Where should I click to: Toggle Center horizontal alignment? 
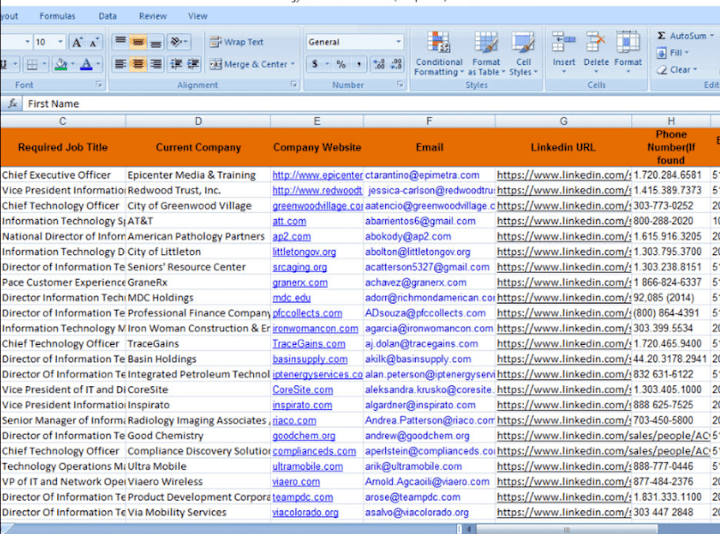tap(138, 64)
